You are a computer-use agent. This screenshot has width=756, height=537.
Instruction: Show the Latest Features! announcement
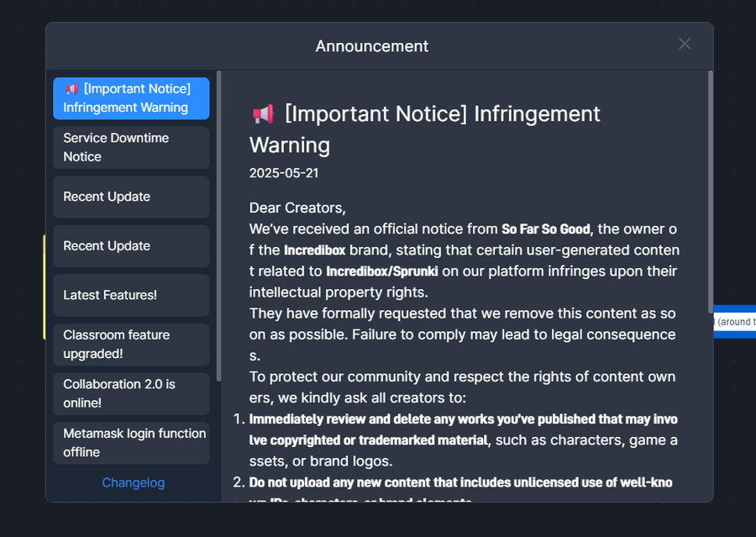tap(131, 295)
